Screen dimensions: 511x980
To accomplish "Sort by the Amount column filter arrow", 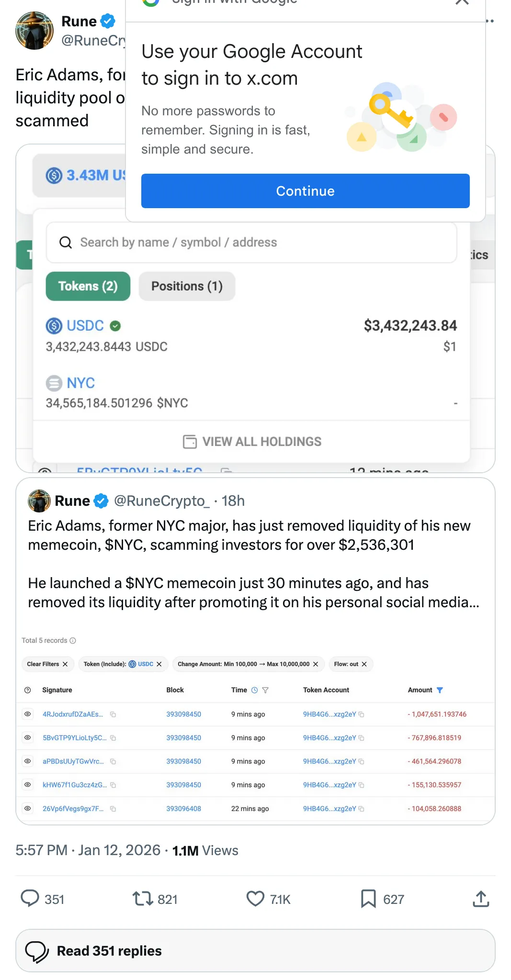I will (440, 690).
